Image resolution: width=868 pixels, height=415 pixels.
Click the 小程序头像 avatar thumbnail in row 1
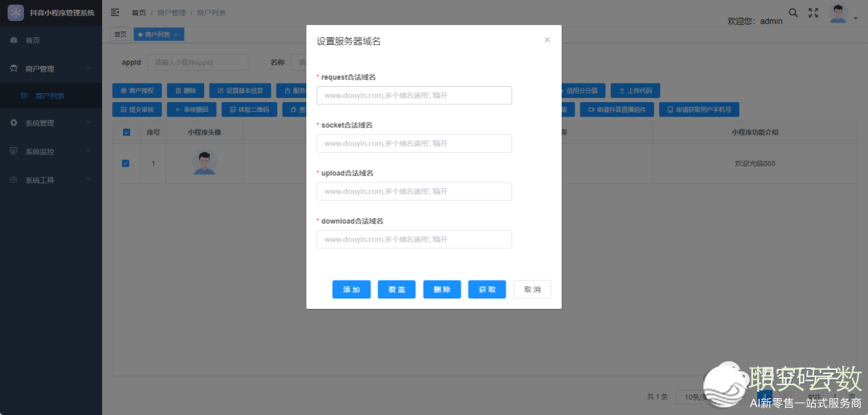pos(204,163)
